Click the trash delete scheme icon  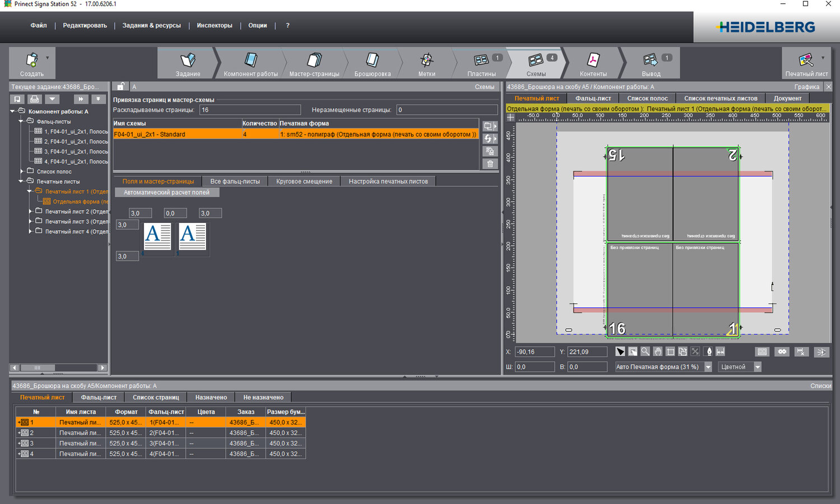point(490,164)
